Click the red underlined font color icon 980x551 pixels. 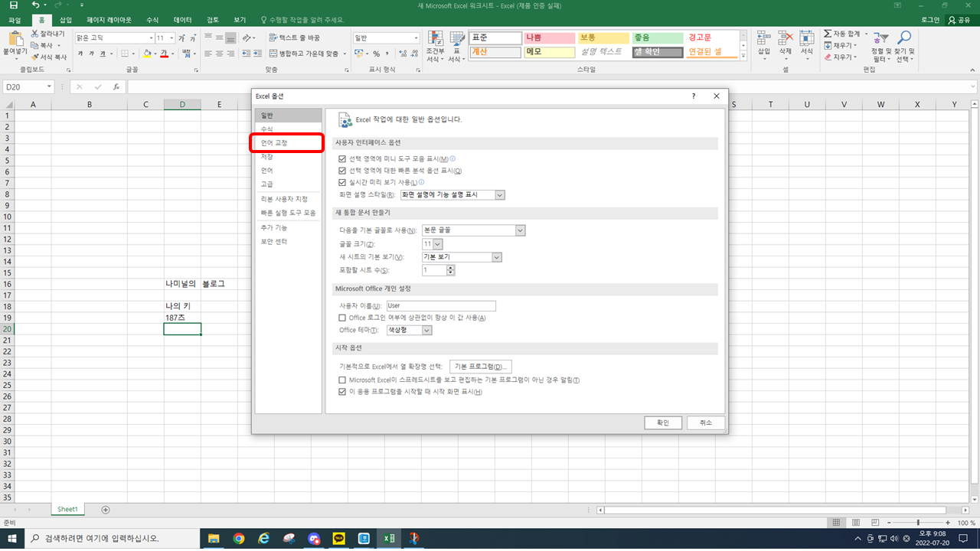pyautogui.click(x=164, y=54)
